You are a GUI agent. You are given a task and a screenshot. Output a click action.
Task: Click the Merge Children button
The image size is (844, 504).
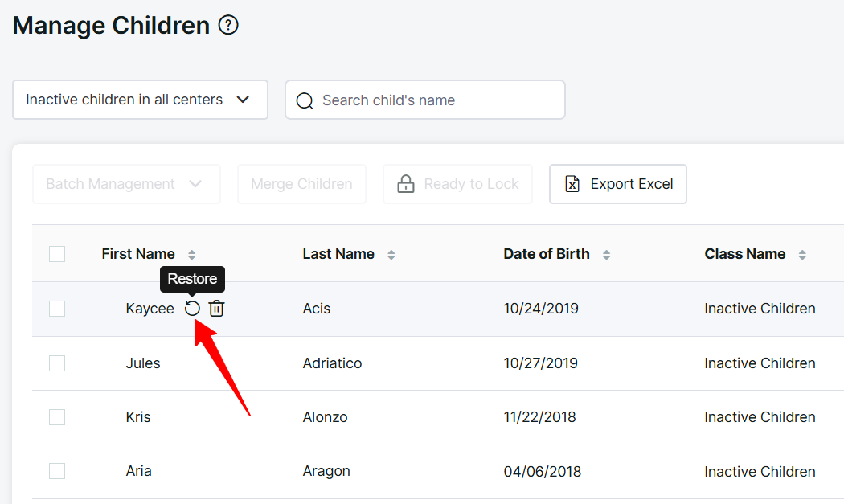pyautogui.click(x=301, y=184)
